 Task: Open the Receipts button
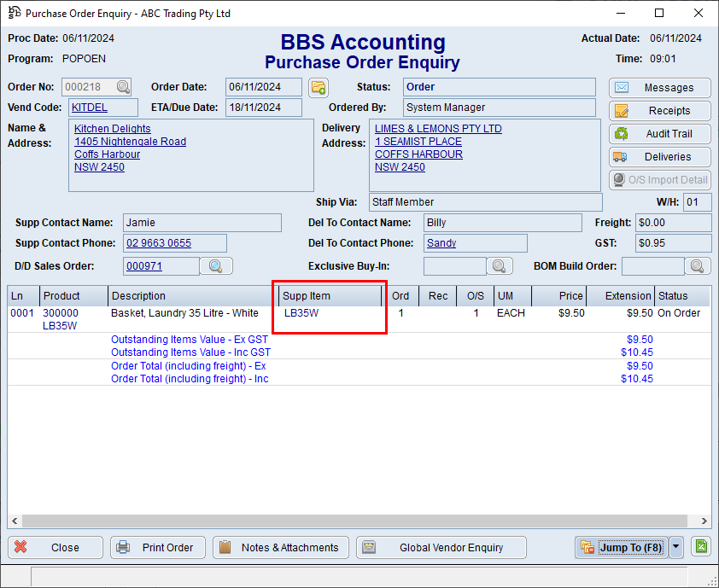pos(660,111)
